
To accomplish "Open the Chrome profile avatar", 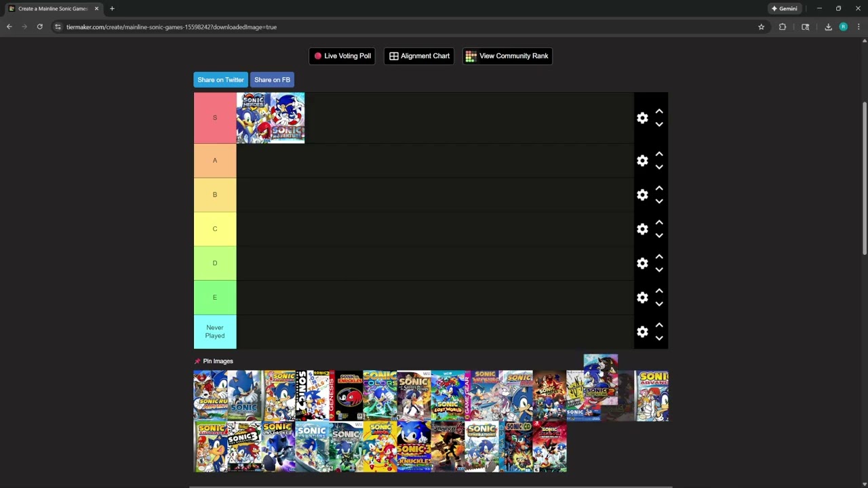I will click(843, 27).
